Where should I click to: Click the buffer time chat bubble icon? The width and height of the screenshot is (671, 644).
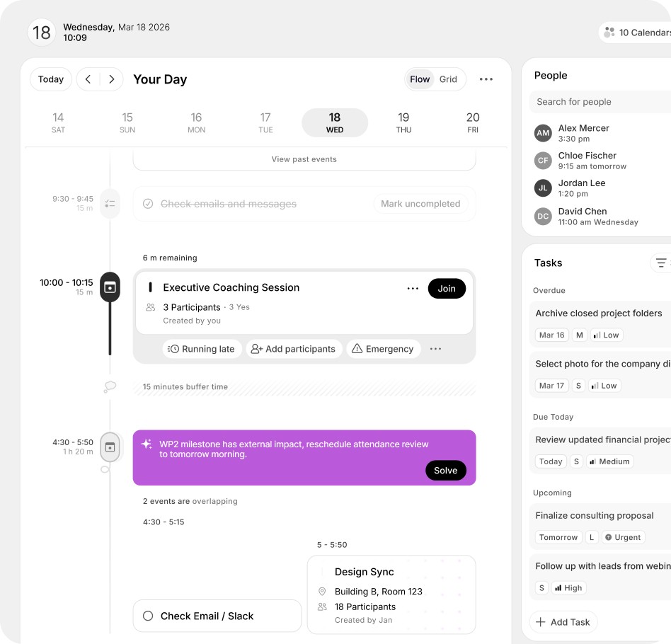coord(110,387)
